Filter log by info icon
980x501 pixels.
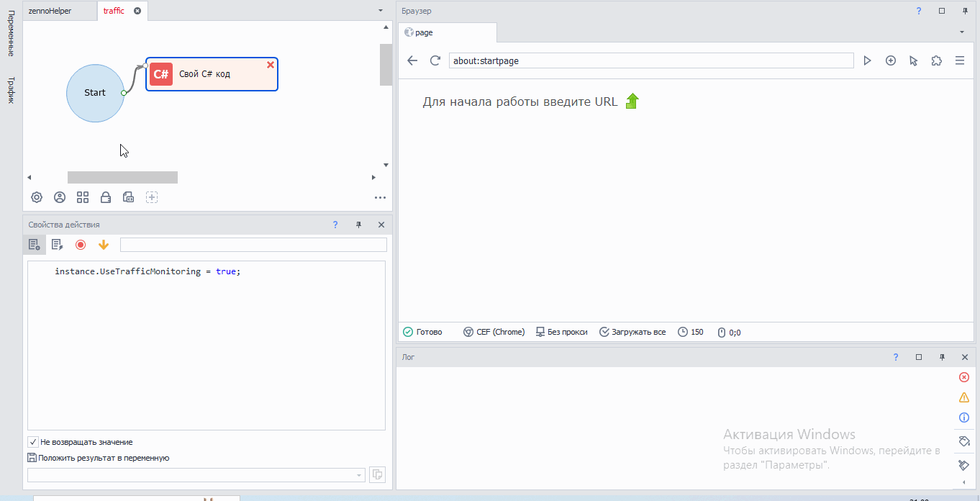click(964, 417)
